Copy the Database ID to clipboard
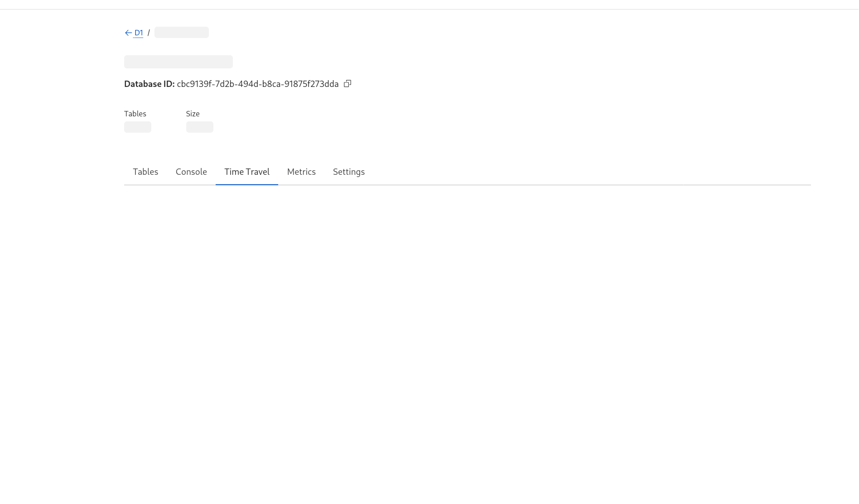The image size is (859, 504). [x=347, y=84]
